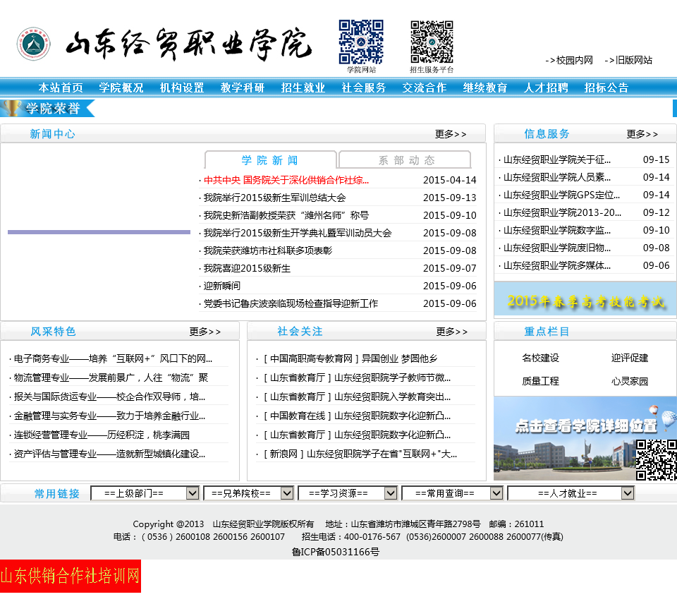The image size is (677, 616).
Task: Open notice 山东经贸职业学院2013-20...
Action: click(x=562, y=212)
